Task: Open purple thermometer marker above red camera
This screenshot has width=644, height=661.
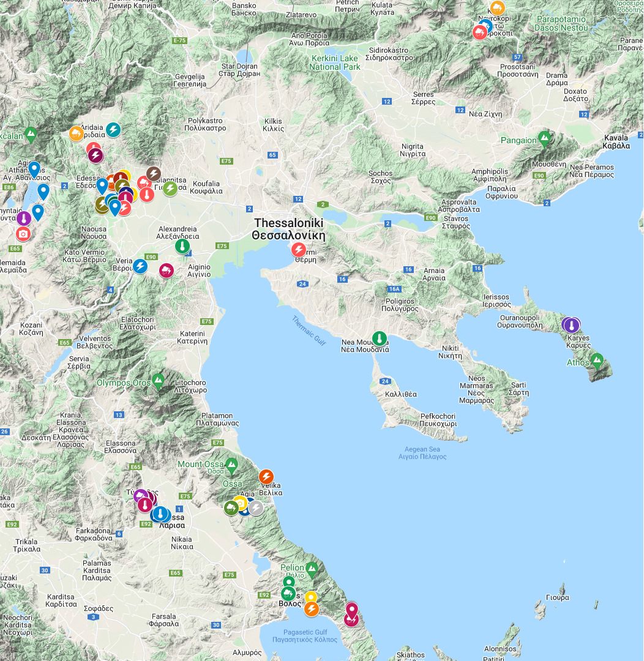Action: click(24, 218)
